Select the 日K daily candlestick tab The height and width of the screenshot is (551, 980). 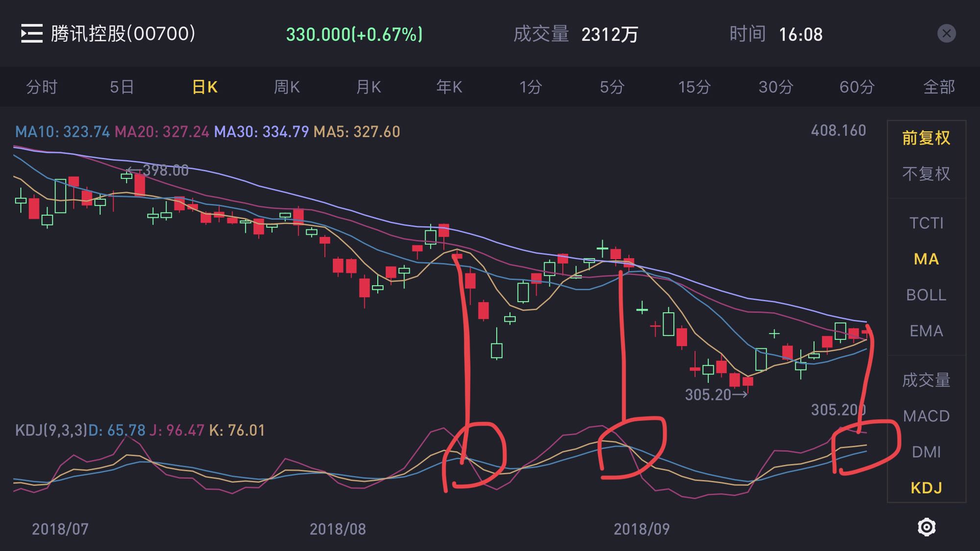(x=205, y=87)
